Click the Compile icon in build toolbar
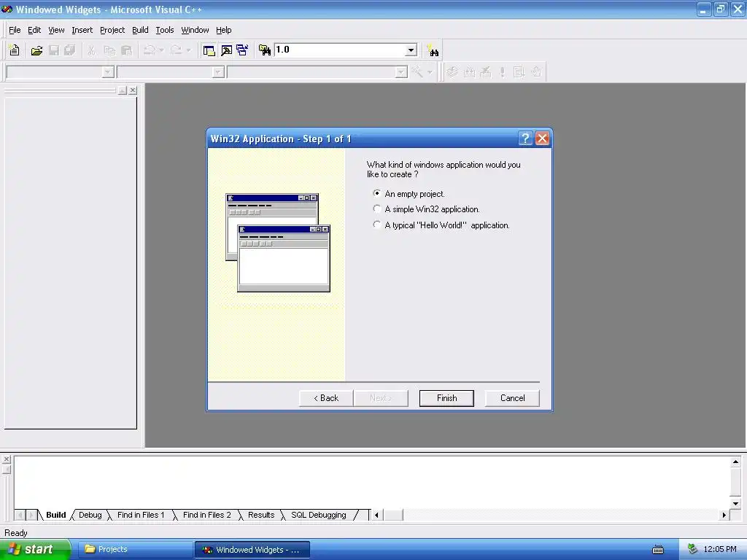Viewport: 747px width, 560px height. coord(452,72)
